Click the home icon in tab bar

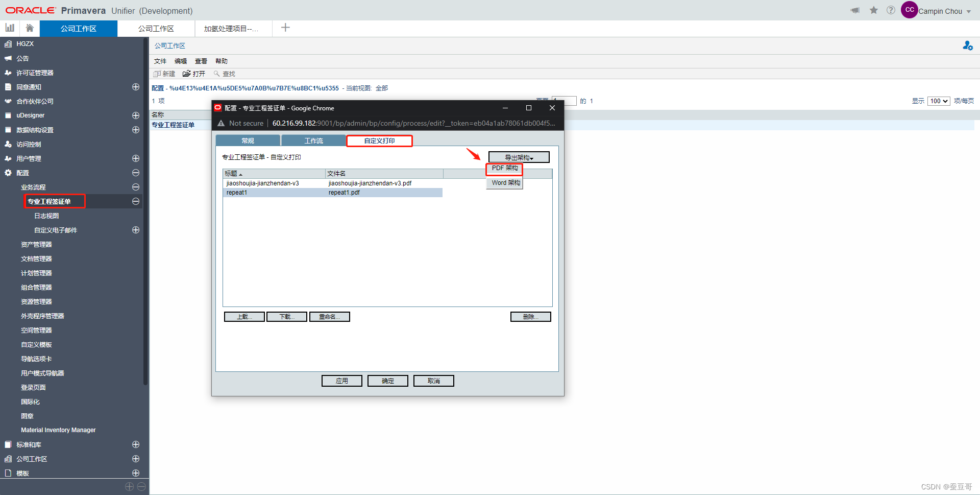pos(30,28)
